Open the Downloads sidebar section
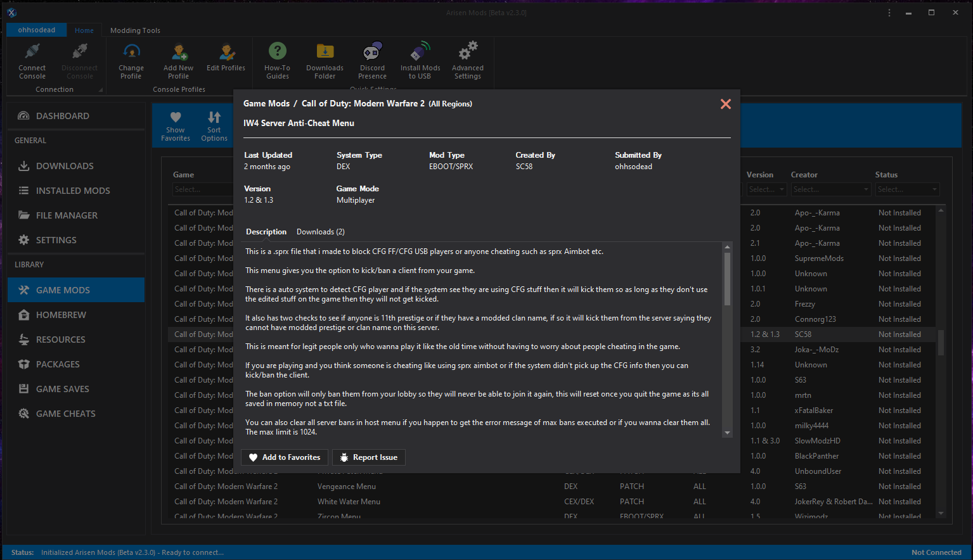The width and height of the screenshot is (973, 560). point(76,166)
